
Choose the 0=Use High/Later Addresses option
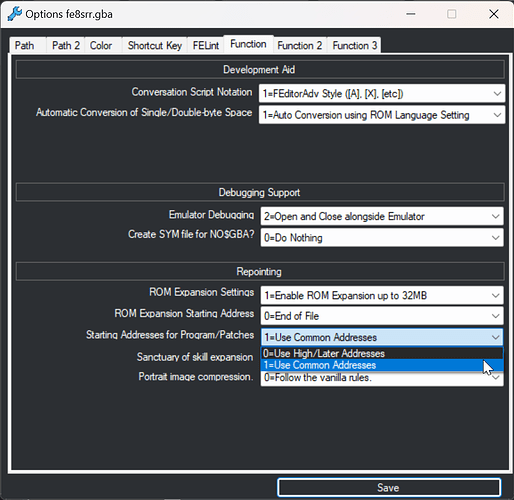[382, 353]
